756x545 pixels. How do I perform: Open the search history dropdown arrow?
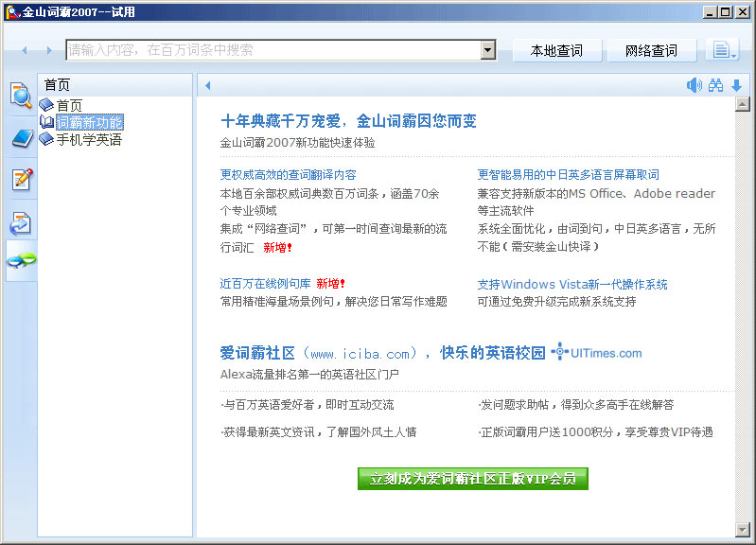tap(488, 50)
